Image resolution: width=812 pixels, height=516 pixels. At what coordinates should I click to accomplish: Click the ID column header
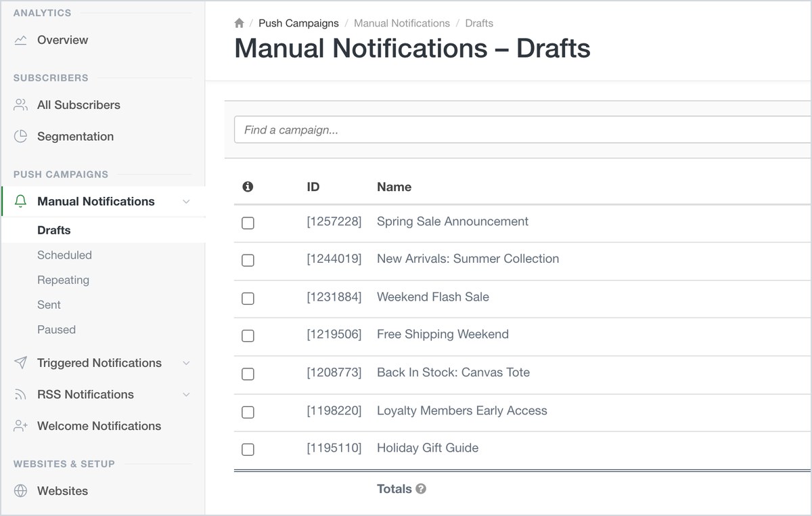click(x=313, y=187)
